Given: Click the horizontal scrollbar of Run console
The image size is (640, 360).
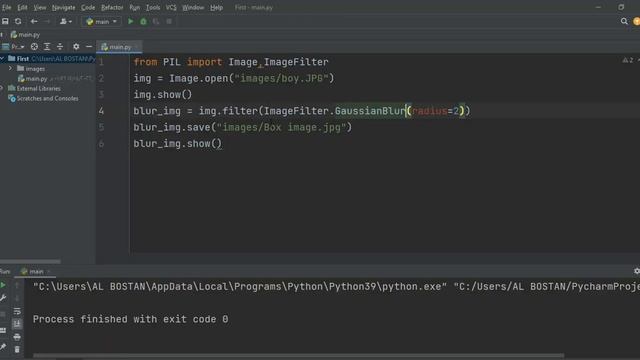Looking at the screenshot, I should [298, 356].
